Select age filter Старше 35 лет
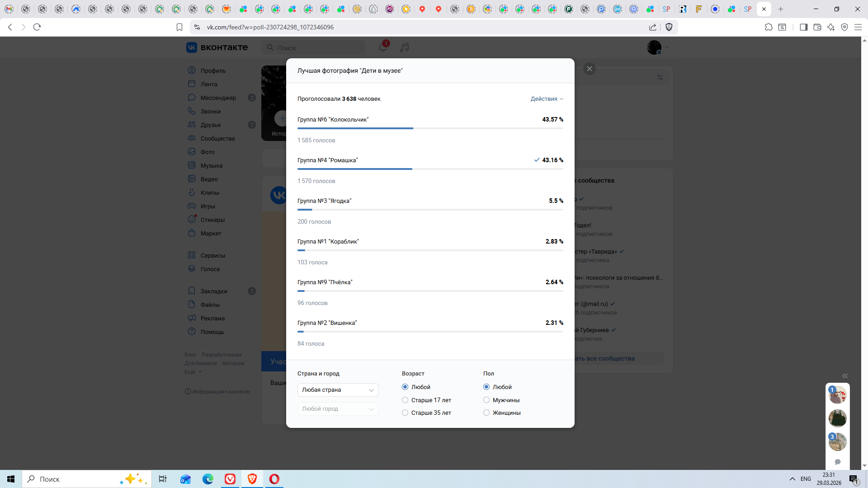 pyautogui.click(x=405, y=413)
